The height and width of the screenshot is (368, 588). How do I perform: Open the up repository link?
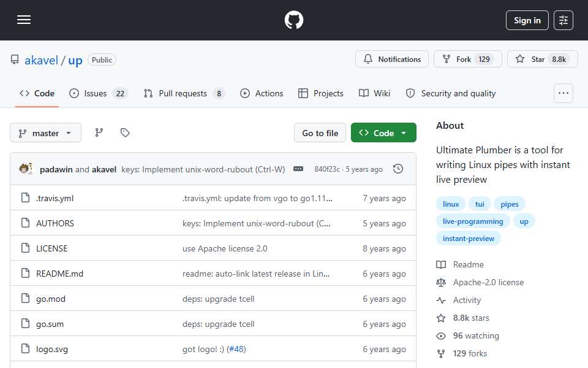pyautogui.click(x=75, y=60)
